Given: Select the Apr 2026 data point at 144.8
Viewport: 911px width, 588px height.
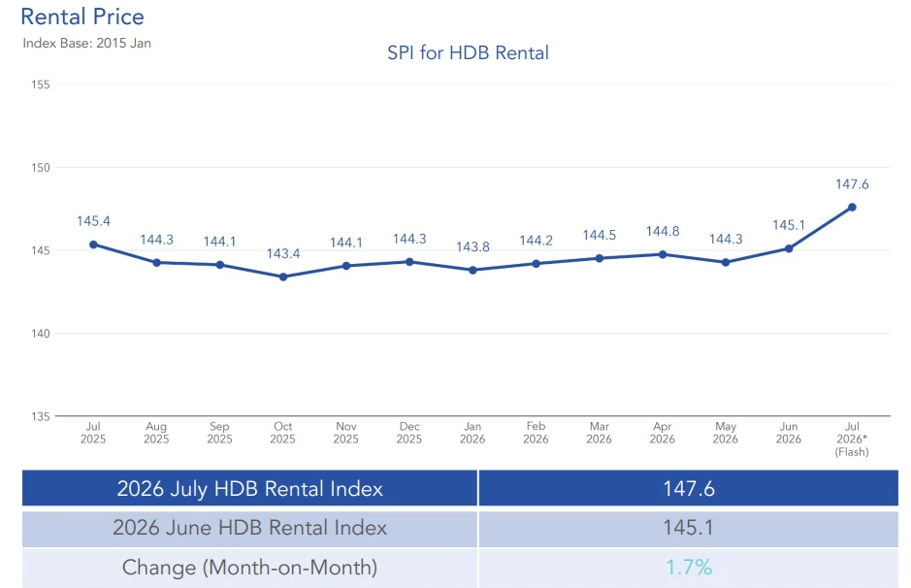Looking at the screenshot, I should point(663,254).
